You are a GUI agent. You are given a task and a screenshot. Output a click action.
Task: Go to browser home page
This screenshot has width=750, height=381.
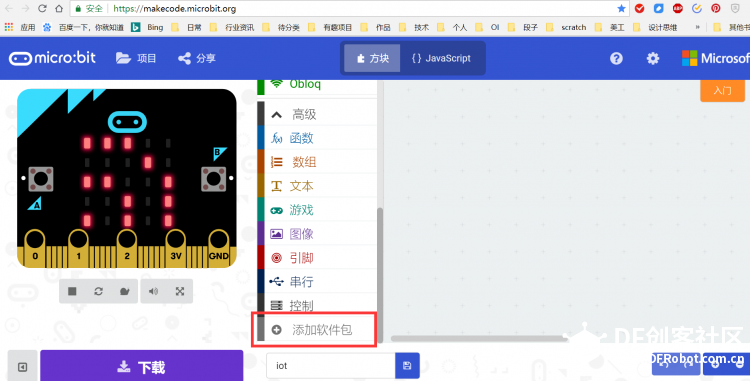coord(59,9)
